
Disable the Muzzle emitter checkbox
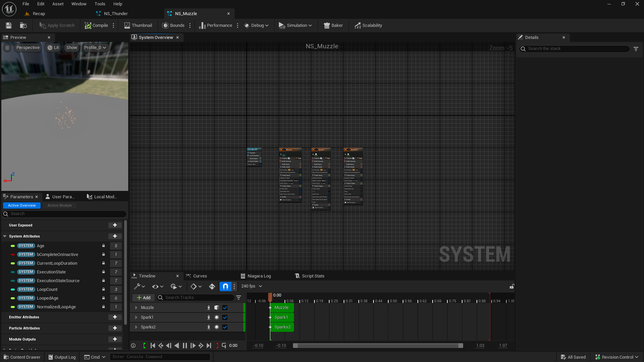225,308
